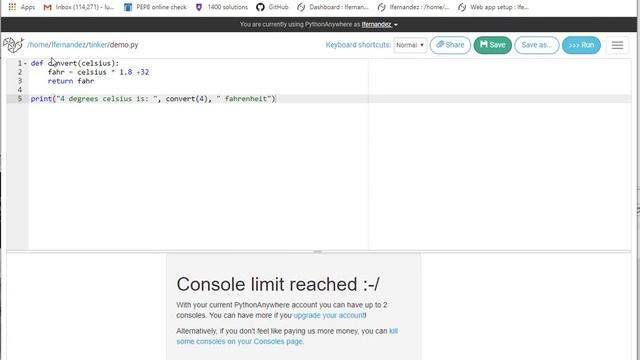This screenshot has height=360, width=640.
Task: Go to the lfernandez breadcrumb folder
Action: [68, 45]
